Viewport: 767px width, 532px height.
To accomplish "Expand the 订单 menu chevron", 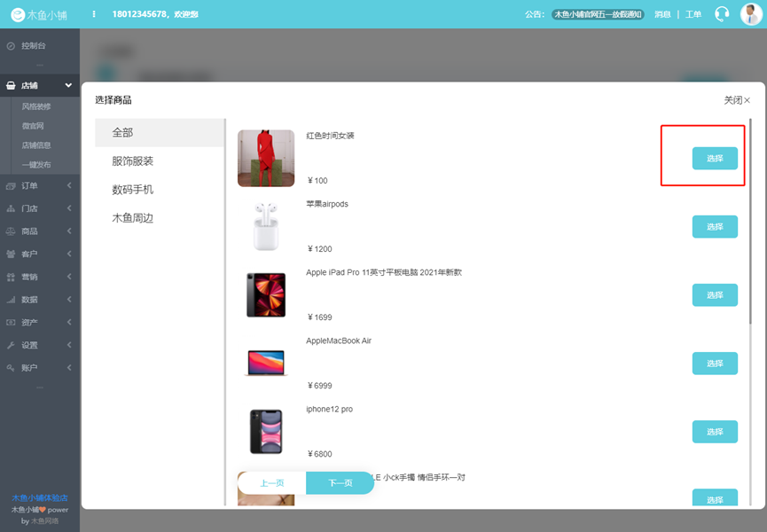I will coord(69,185).
